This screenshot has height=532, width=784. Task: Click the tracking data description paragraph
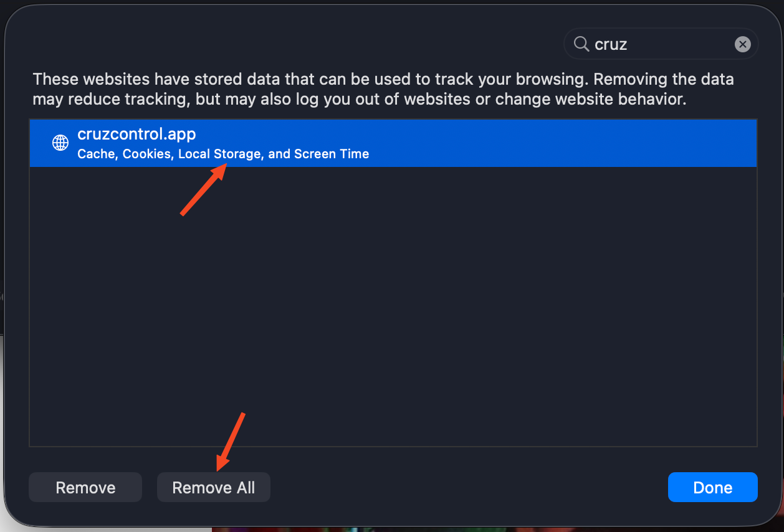[x=383, y=89]
